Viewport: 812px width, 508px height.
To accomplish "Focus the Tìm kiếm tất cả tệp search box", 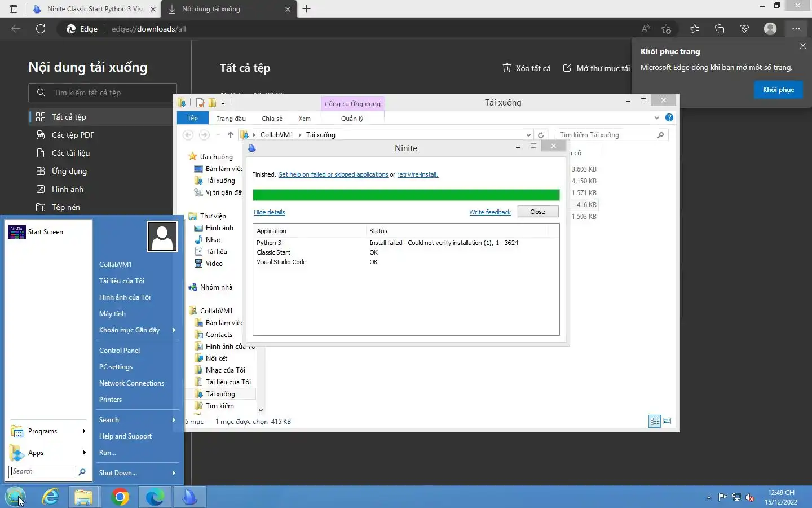I will (103, 93).
